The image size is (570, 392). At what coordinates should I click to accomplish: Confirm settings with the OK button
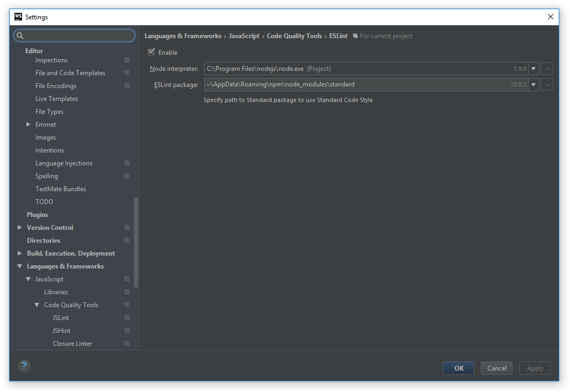coord(458,368)
